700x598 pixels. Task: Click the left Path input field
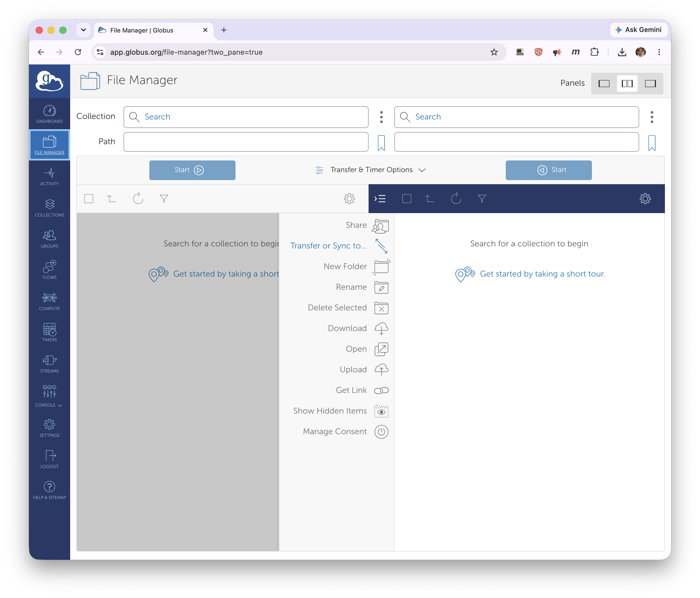point(246,142)
